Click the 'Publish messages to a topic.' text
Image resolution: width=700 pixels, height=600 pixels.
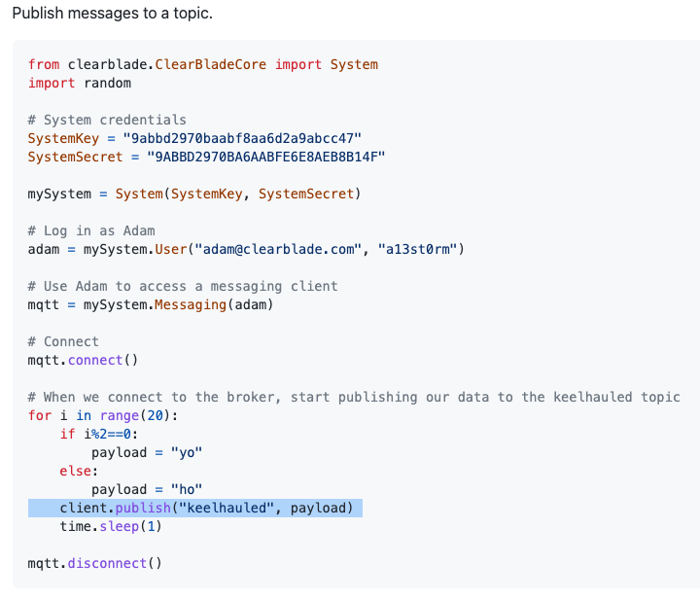tap(112, 13)
